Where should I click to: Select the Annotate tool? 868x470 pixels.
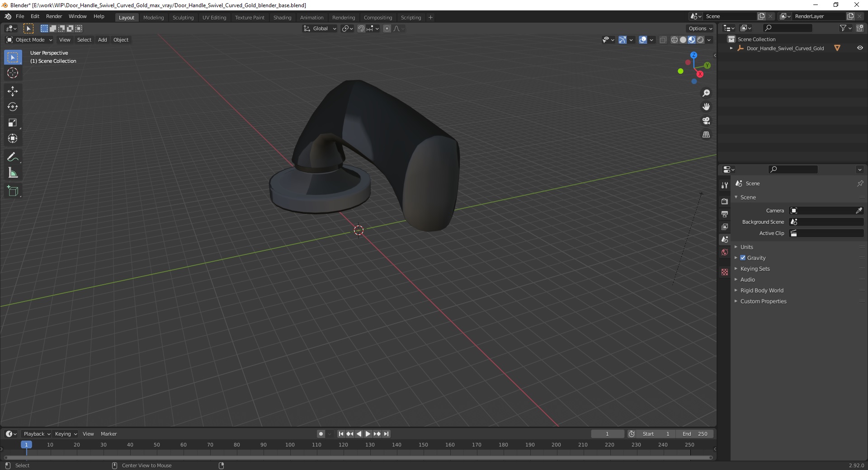pos(13,157)
